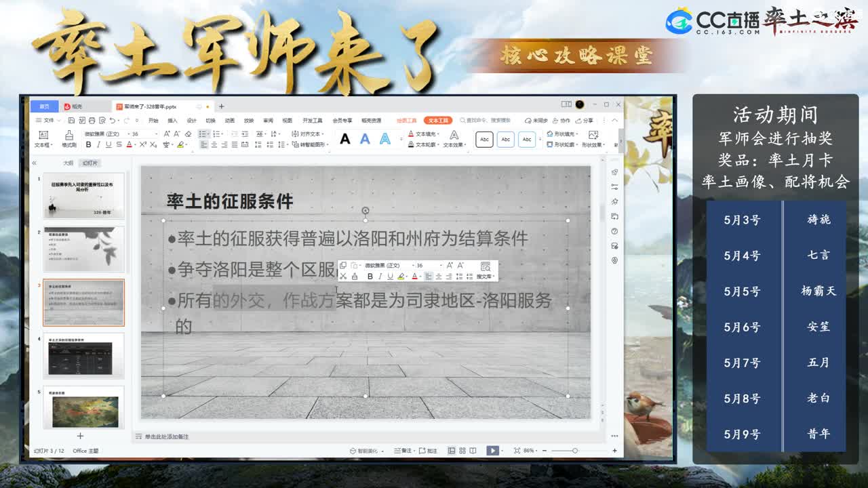Expand the text fill (文本填充) dropdown

click(x=438, y=134)
